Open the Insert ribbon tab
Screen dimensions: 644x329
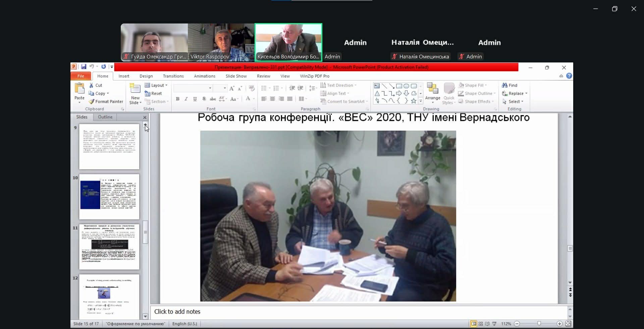coord(124,76)
